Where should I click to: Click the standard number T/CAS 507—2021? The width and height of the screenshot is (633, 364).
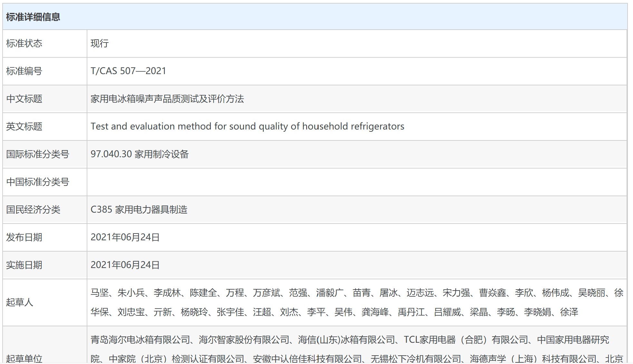pyautogui.click(x=128, y=71)
